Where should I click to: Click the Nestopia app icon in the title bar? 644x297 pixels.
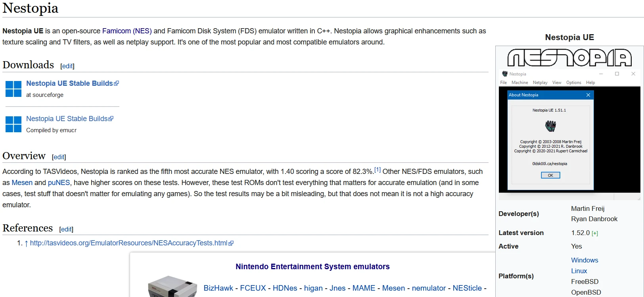[505, 74]
